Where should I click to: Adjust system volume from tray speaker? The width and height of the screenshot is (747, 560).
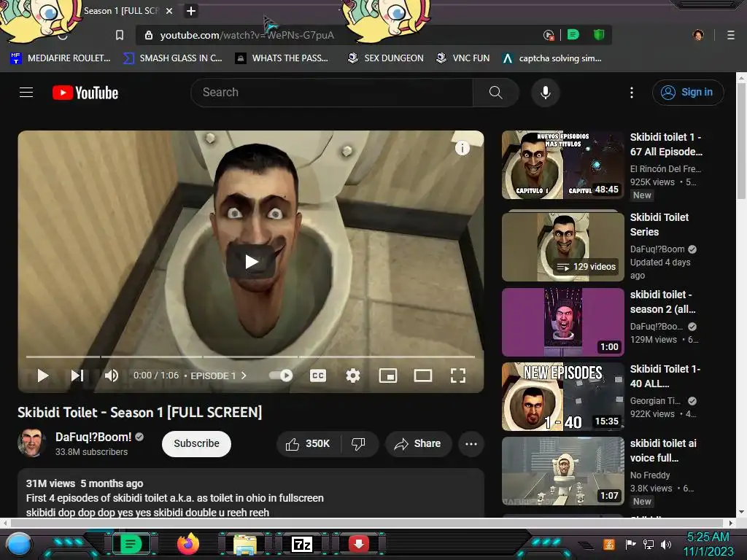(x=666, y=544)
